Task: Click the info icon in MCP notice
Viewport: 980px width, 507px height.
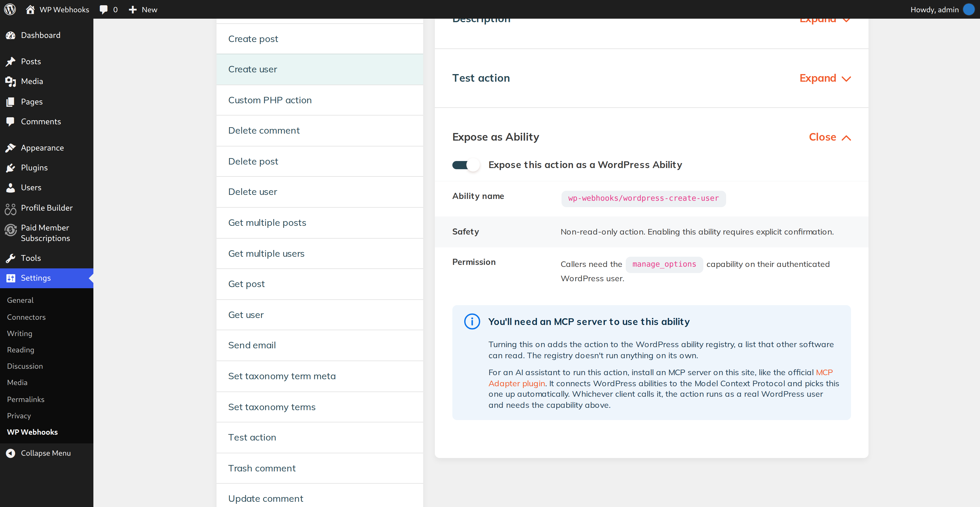Action: click(x=472, y=321)
